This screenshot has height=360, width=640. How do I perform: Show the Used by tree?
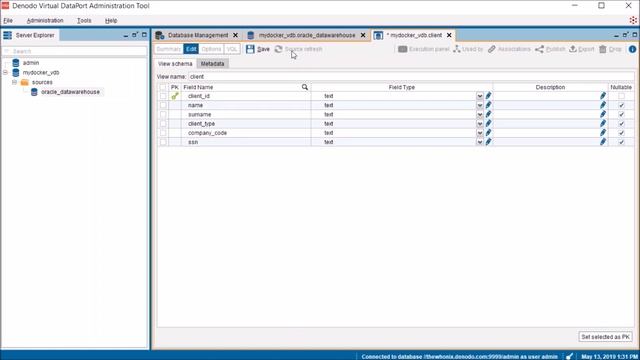468,49
